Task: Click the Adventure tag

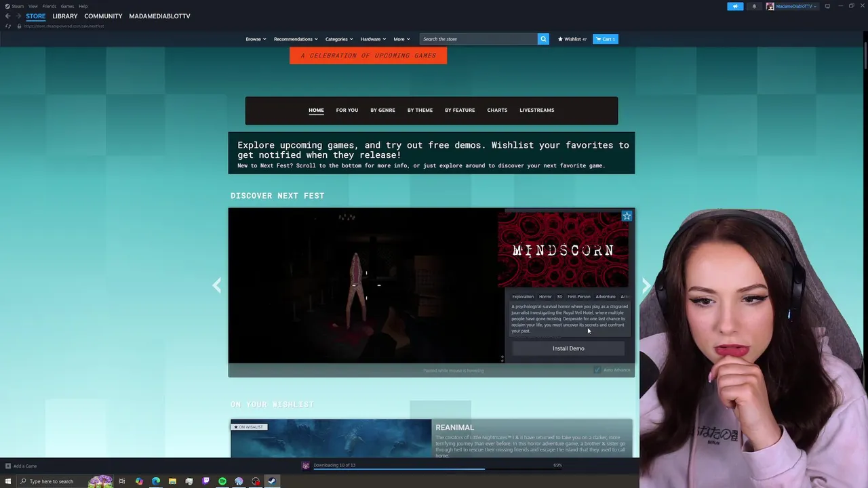Action: [x=606, y=296]
